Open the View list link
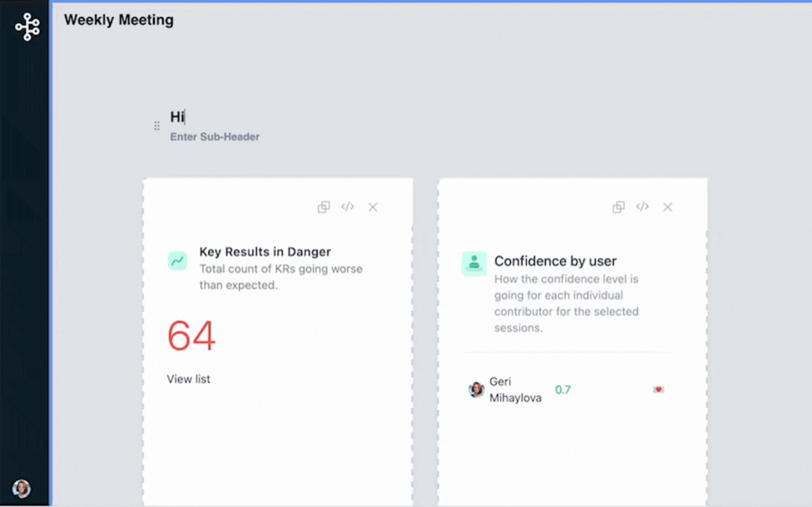 (188, 379)
